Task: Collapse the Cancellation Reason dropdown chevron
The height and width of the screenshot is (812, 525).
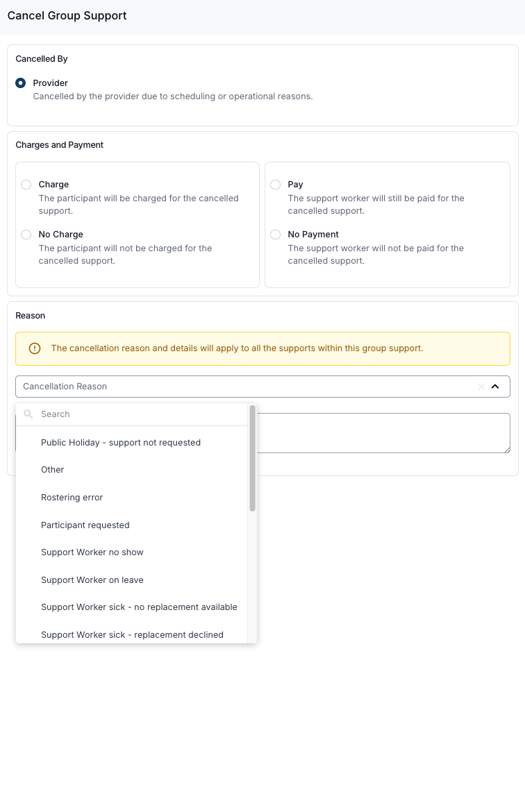Action: [495, 387]
